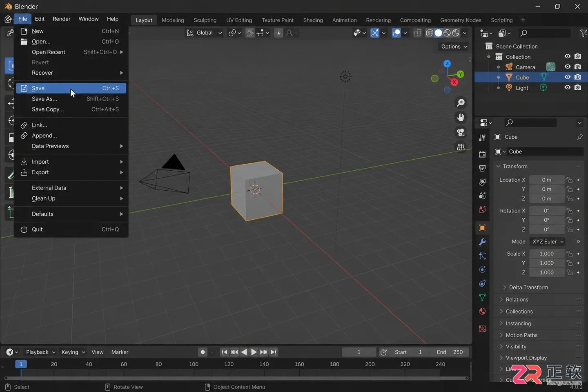588x392 pixels.
Task: Switch perspective/orthographic grid icon
Action: tap(461, 147)
